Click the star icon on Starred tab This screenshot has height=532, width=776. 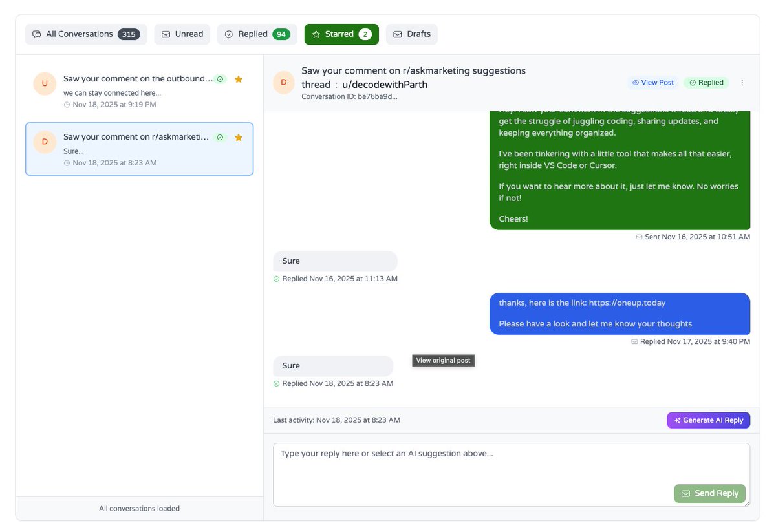pos(316,34)
